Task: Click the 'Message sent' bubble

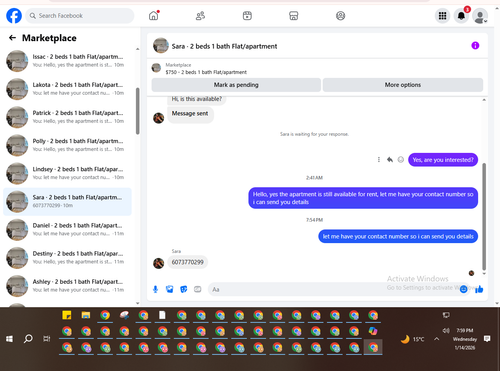Action: coord(190,114)
